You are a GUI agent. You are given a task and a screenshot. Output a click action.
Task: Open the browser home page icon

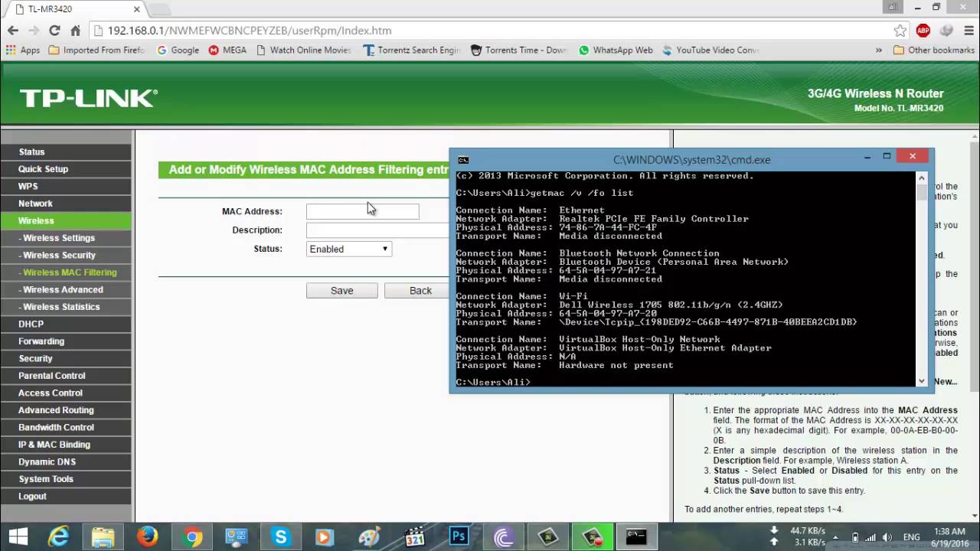[75, 31]
